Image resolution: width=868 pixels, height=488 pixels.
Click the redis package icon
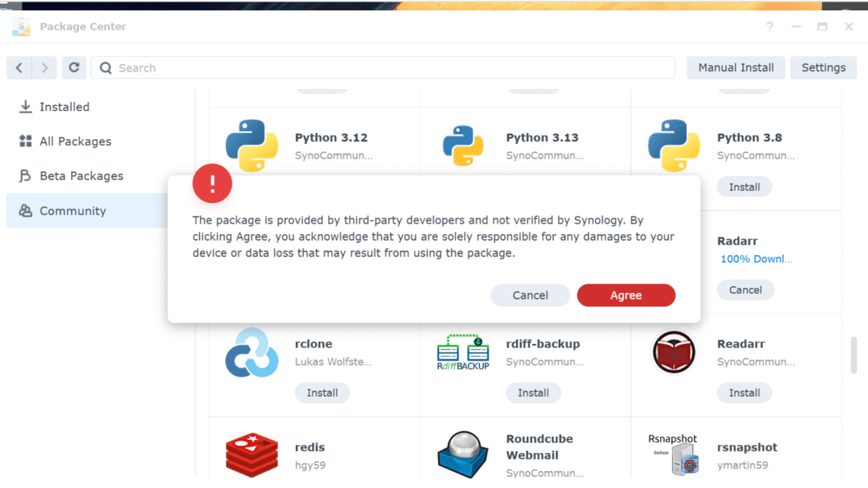252,455
